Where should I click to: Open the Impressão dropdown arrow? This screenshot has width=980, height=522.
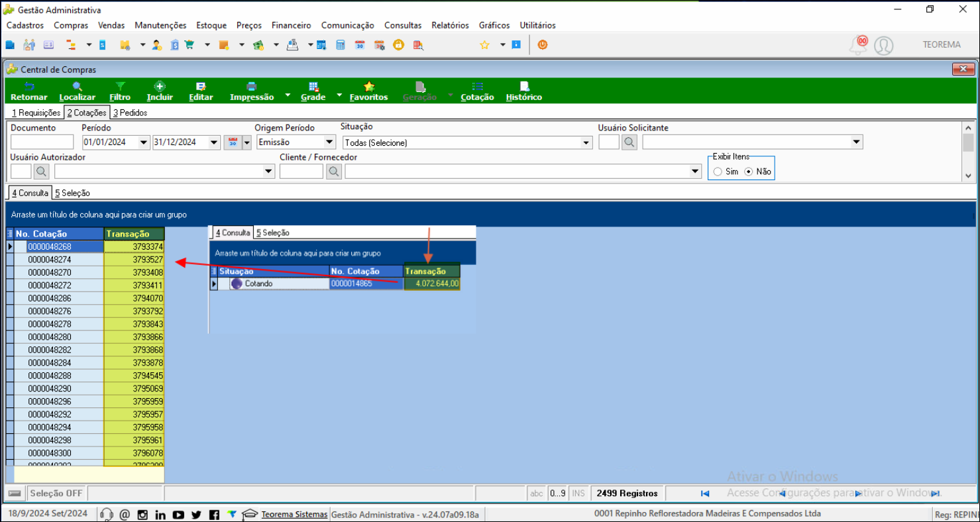tap(288, 95)
